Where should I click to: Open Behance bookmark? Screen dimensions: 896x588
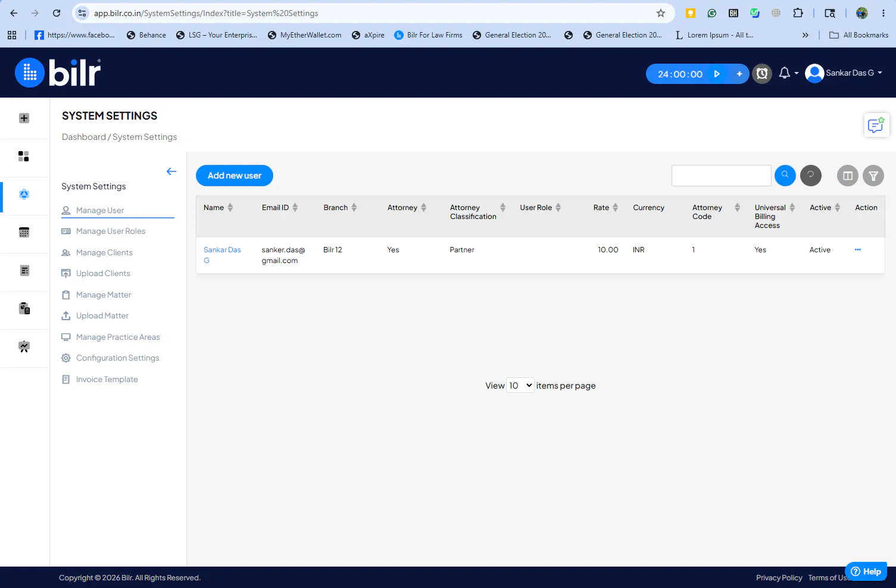point(146,35)
